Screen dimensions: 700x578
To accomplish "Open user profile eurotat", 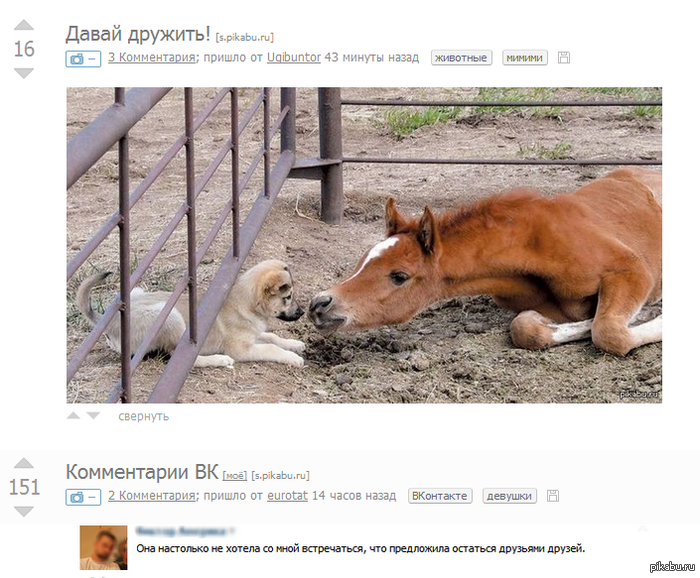I will pyautogui.click(x=288, y=496).
